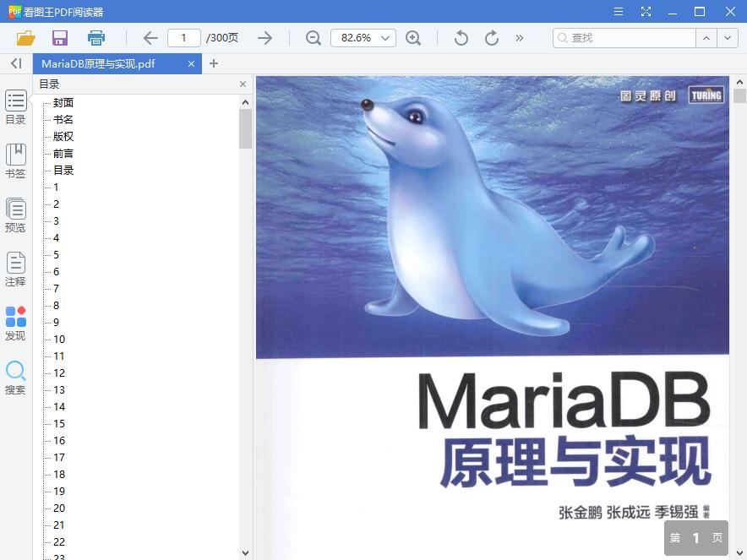Screen dimensions: 747x560
Task: Click the 第1页 page indicator badge
Action: pyautogui.click(x=696, y=538)
